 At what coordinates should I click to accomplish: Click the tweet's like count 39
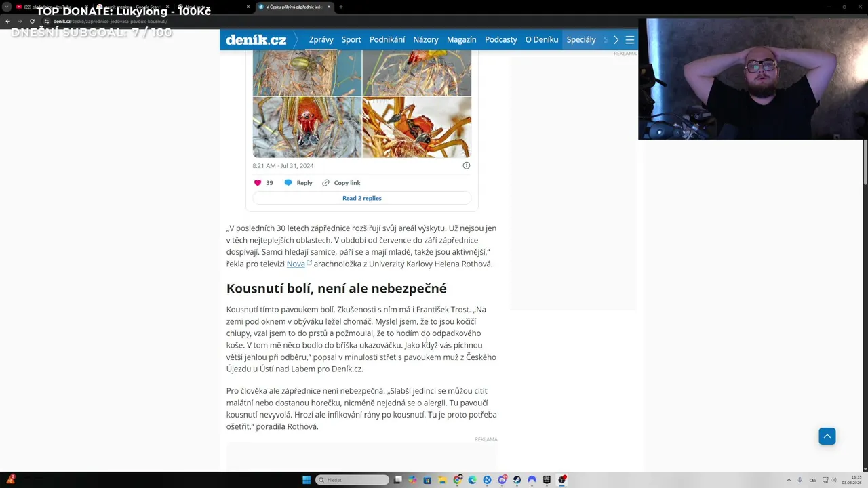(269, 183)
